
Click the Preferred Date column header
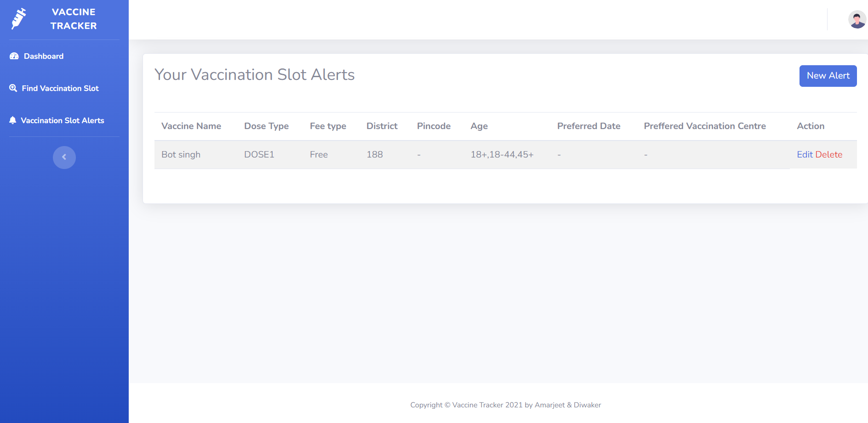(x=588, y=126)
